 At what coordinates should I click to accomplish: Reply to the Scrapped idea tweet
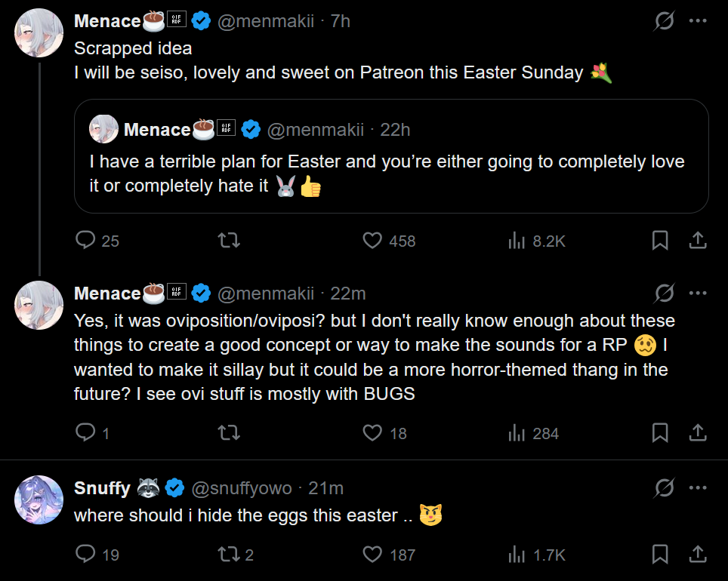tap(87, 241)
